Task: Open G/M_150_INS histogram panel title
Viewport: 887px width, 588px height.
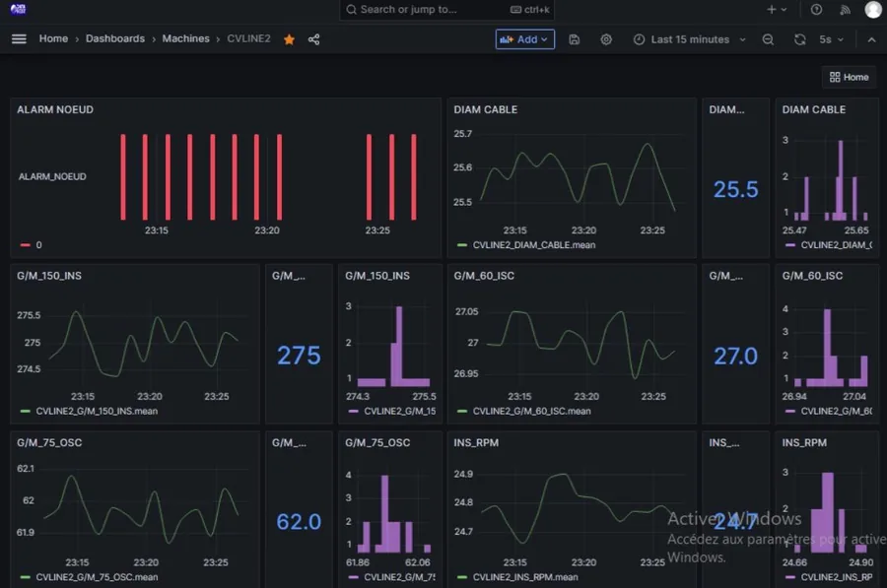Action: point(377,276)
